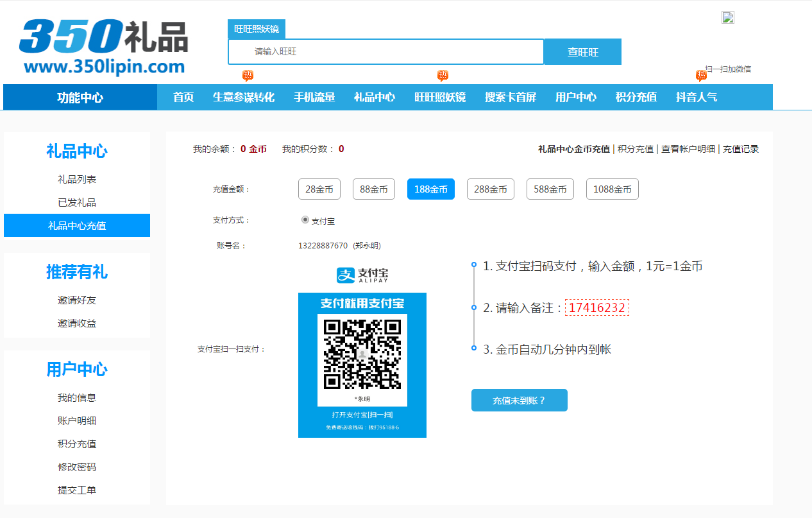The width and height of the screenshot is (812, 518).
Task: Click step text 金币自动几分钟内到帐
Action: 547,349
